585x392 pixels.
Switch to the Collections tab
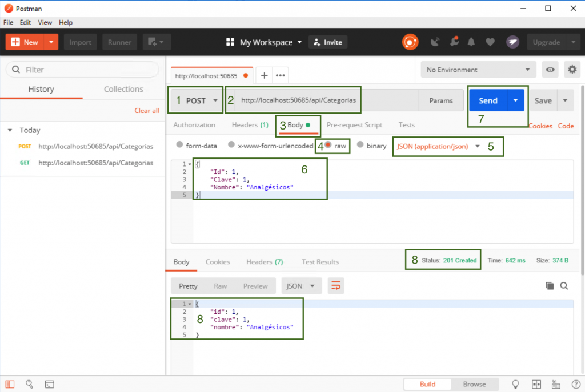[123, 89]
